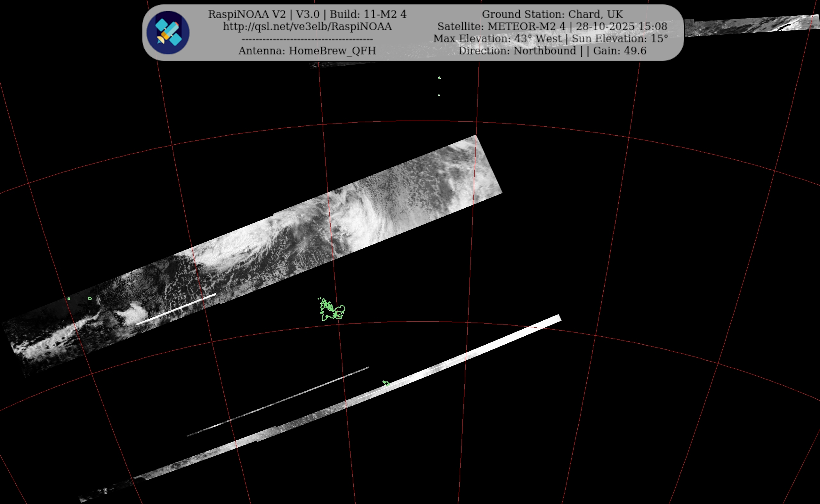The height and width of the screenshot is (504, 820).
Task: Click leftmost tiny green island outline
Action: pos(69,299)
